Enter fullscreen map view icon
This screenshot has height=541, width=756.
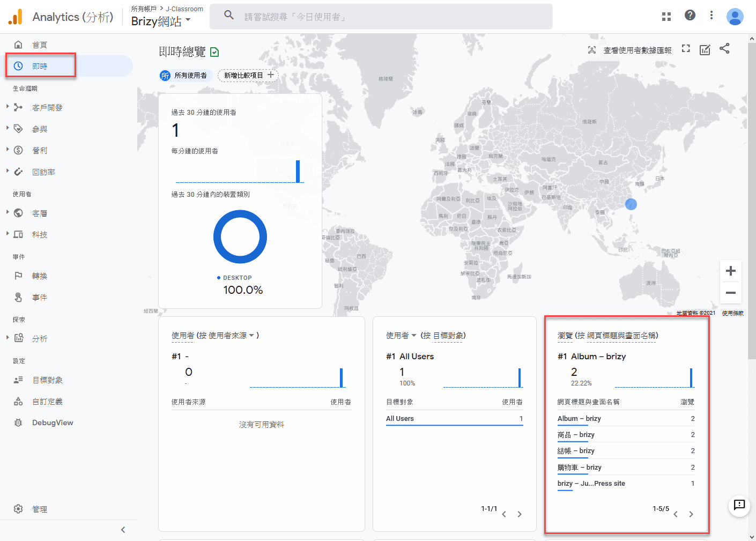click(x=686, y=49)
